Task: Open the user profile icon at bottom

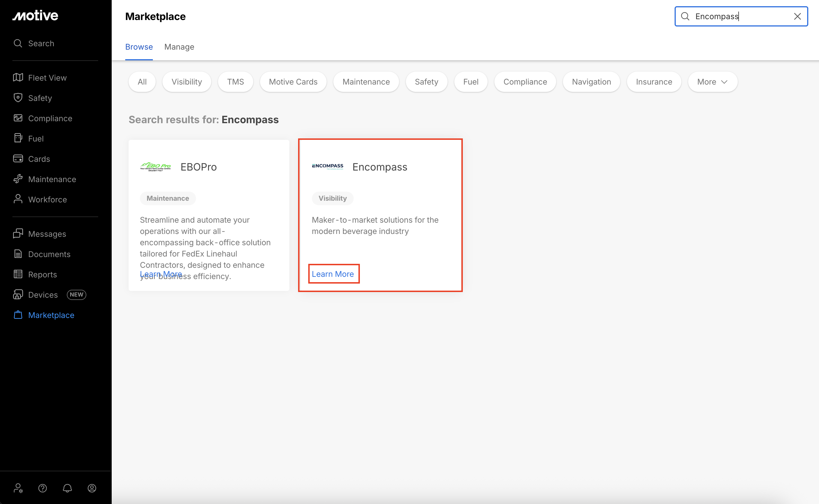Action: point(92,488)
